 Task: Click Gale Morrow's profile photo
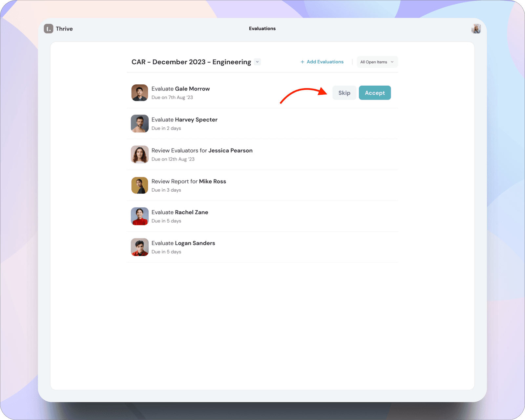140,93
